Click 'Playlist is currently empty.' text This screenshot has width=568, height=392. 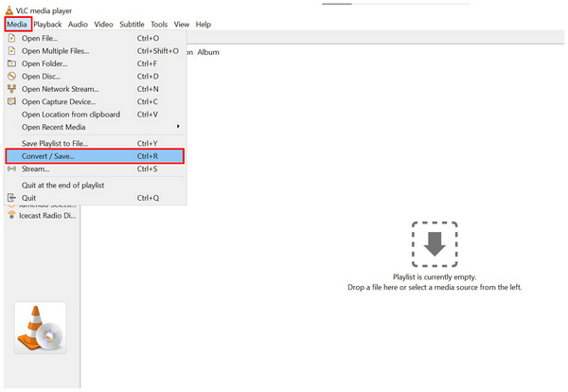[x=435, y=276]
